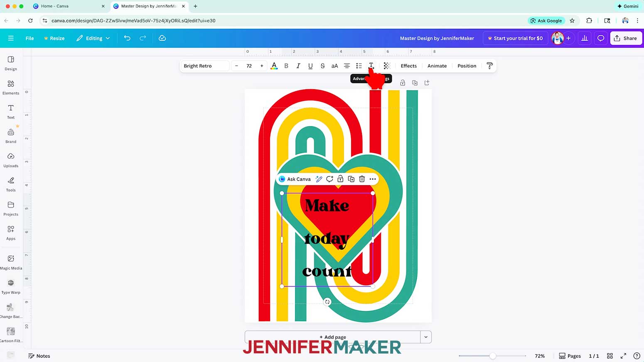Viewport: 644px width, 362px height.
Task: Open the Tools panel in sidebar
Action: point(11,184)
